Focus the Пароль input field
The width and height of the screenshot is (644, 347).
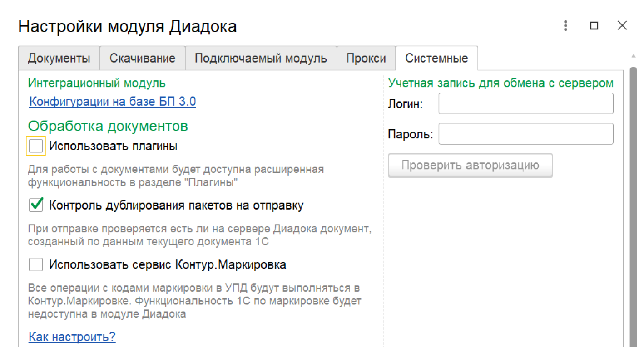526,134
